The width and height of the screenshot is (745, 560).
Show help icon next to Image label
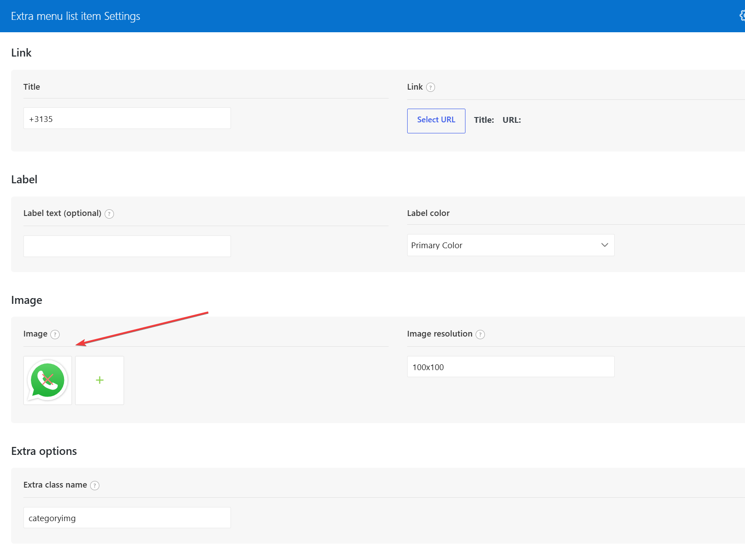(x=55, y=334)
